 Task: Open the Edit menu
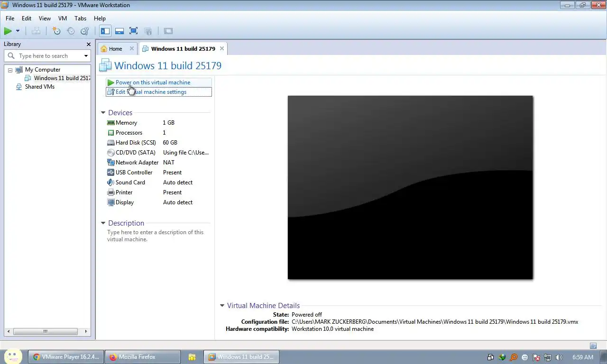click(x=27, y=18)
